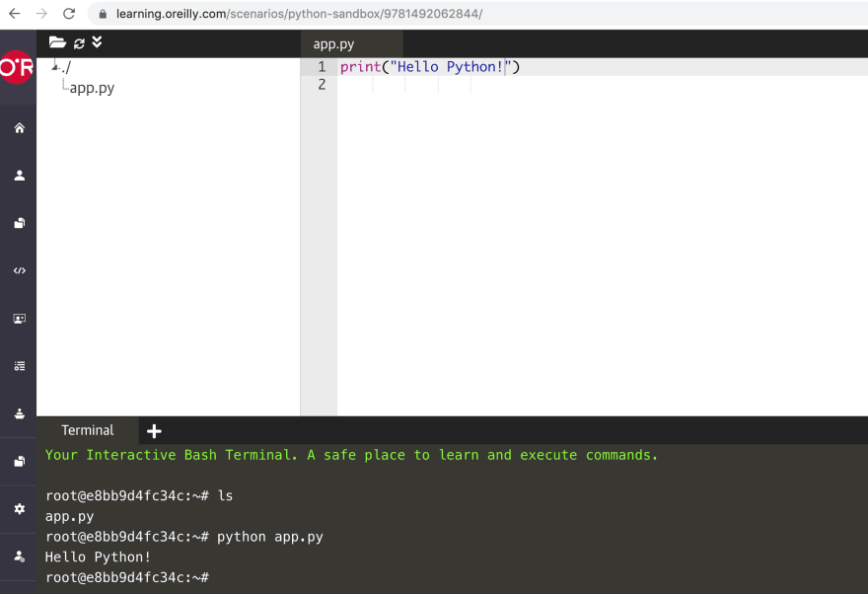The image size is (868, 594).
Task: Reload the page with refresh icon
Action: [x=69, y=13]
